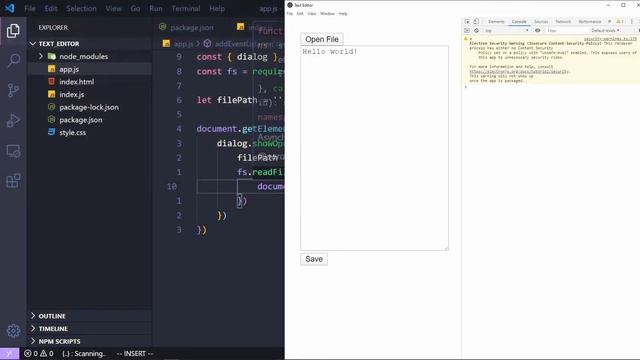
Task: Open the Edit menu in VS Code
Action: (x=51, y=8)
